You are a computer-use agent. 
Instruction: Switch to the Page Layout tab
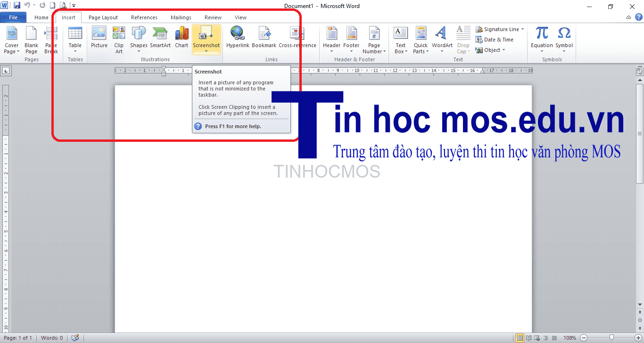point(103,17)
